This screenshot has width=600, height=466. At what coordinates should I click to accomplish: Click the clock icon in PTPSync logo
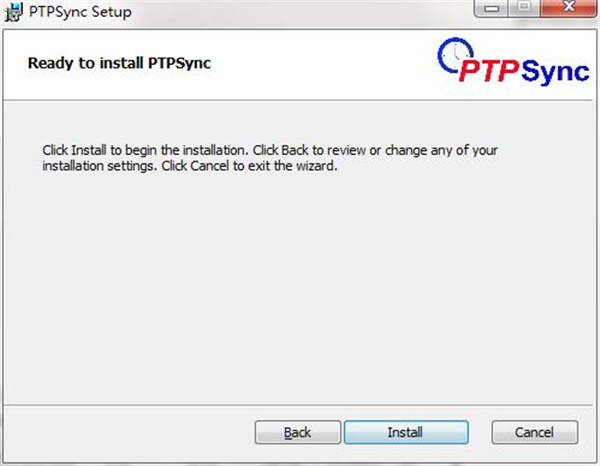(x=455, y=55)
